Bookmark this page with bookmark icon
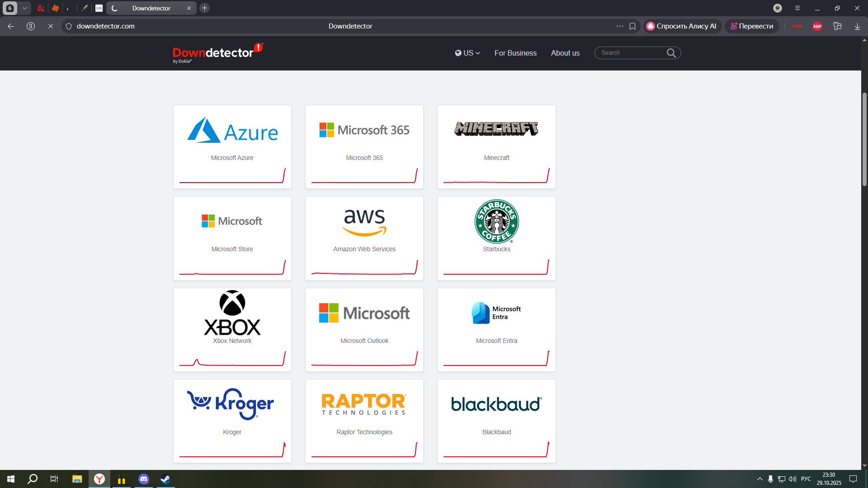This screenshot has width=868, height=488. (x=632, y=26)
